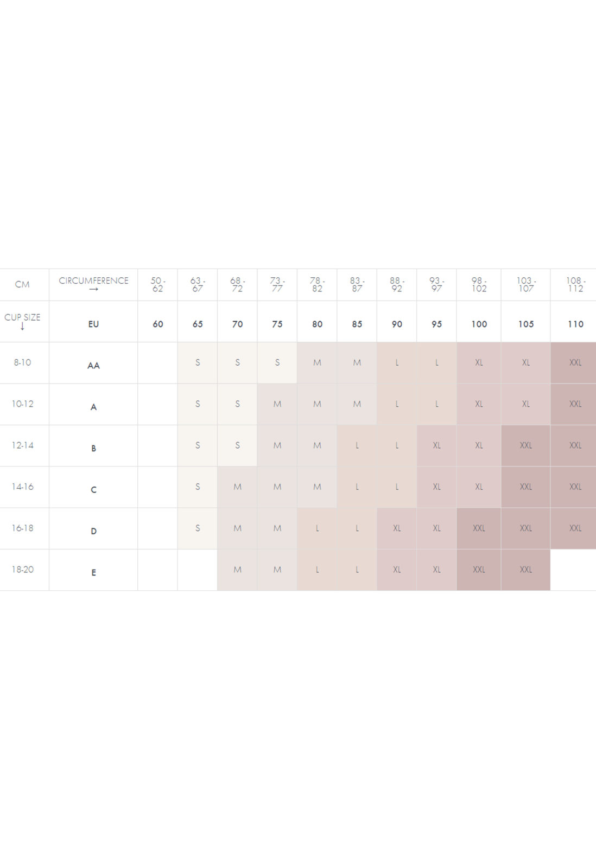596x868 pixels.
Task: Select S for cup AA, EU 65
Action: click(198, 362)
